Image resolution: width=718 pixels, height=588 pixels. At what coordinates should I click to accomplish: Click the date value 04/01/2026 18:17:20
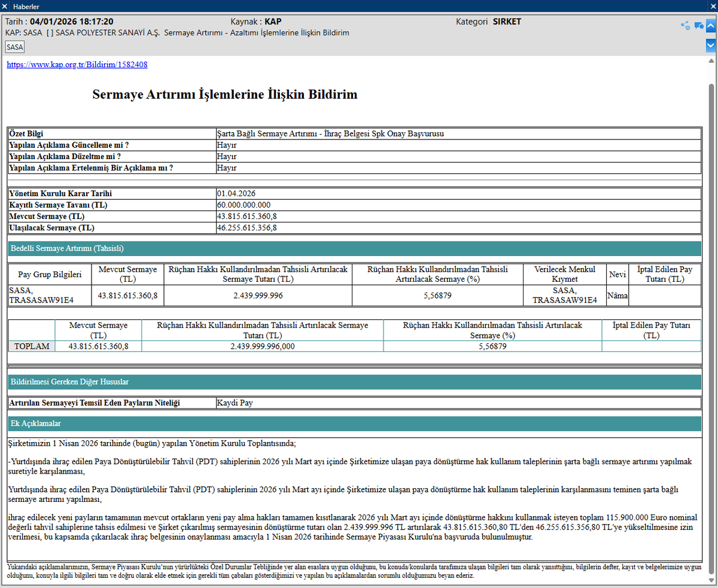[x=72, y=22]
